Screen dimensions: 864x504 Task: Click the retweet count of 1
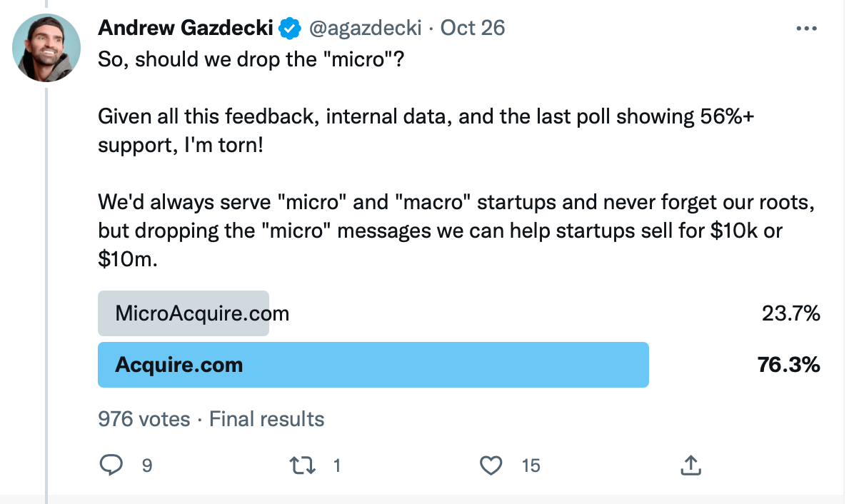[337, 466]
